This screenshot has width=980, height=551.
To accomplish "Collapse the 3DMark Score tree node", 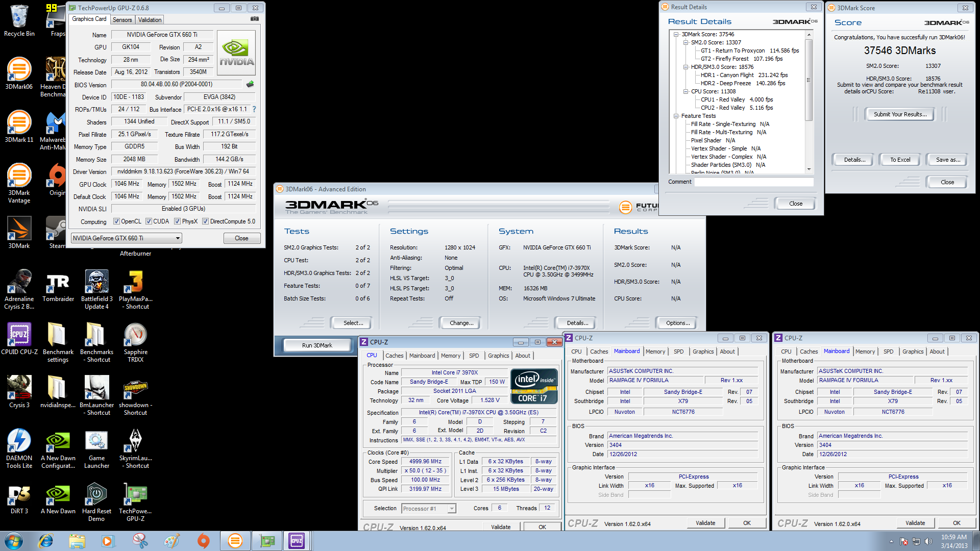I will pyautogui.click(x=676, y=35).
